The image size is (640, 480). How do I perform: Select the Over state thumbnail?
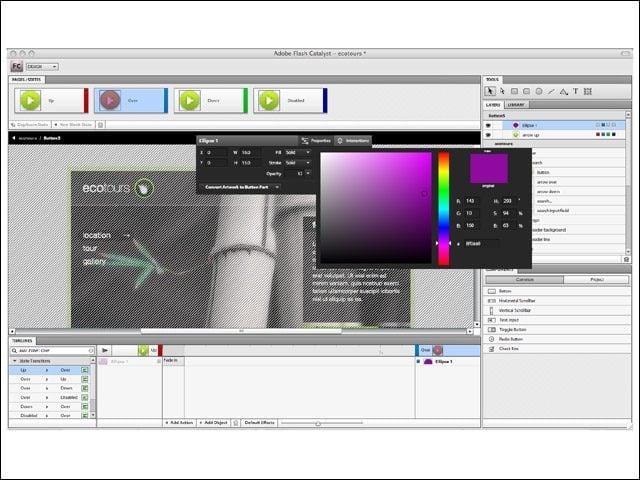(x=131, y=100)
